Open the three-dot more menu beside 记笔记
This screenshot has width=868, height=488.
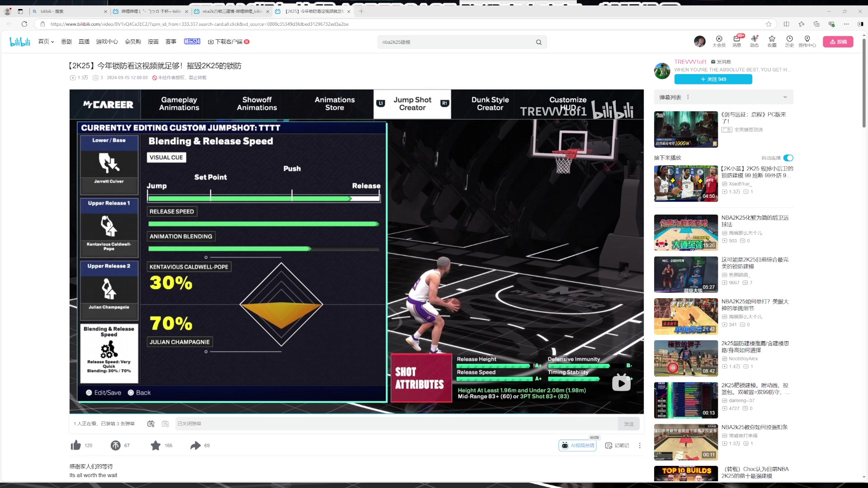(640, 446)
